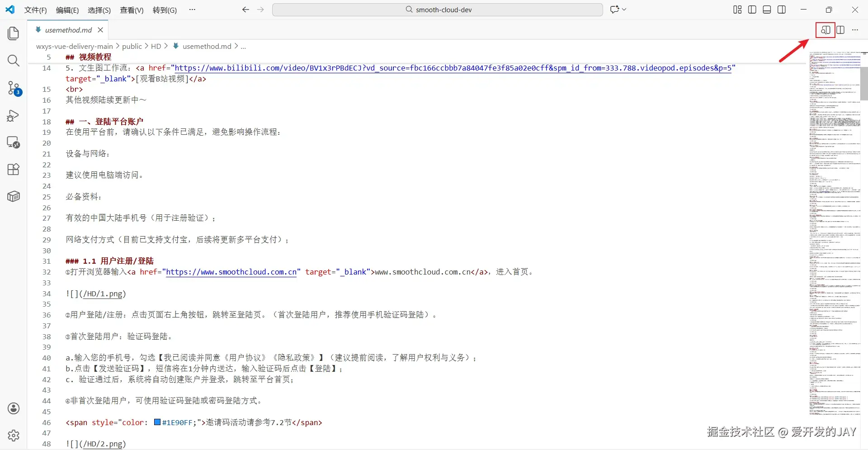
Task: Open Markdown preview to the side
Action: [x=825, y=30]
